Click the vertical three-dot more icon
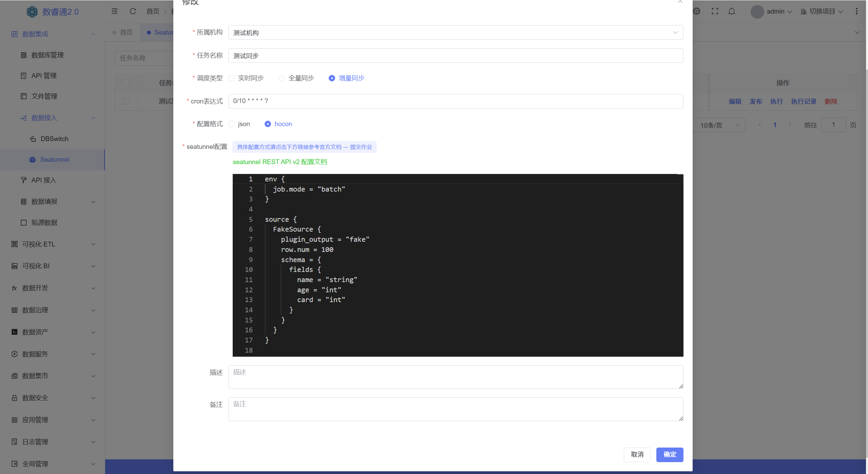Screen dimensions: 868x474 (856, 11)
